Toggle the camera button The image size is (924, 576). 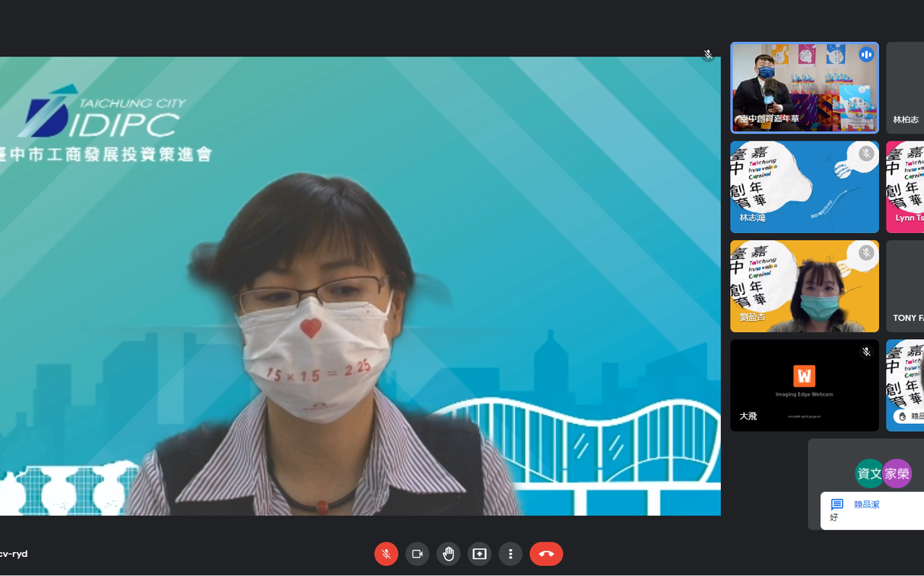coord(418,554)
